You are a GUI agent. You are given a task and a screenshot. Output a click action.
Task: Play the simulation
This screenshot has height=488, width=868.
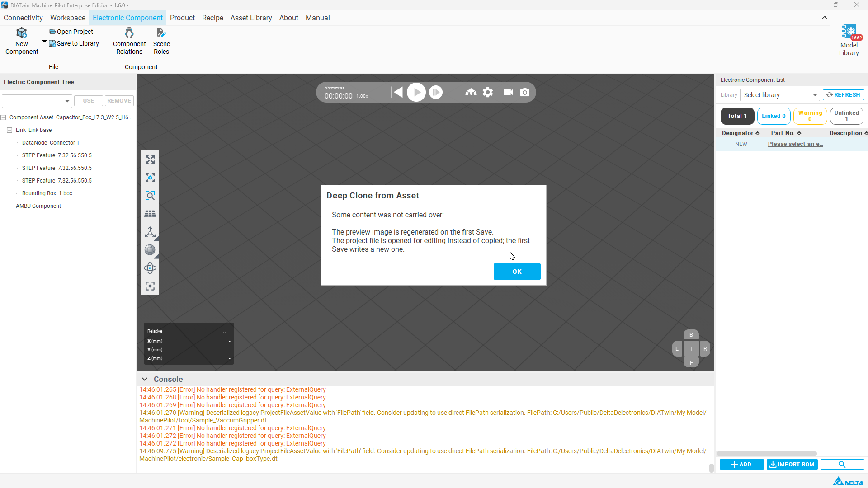click(416, 92)
